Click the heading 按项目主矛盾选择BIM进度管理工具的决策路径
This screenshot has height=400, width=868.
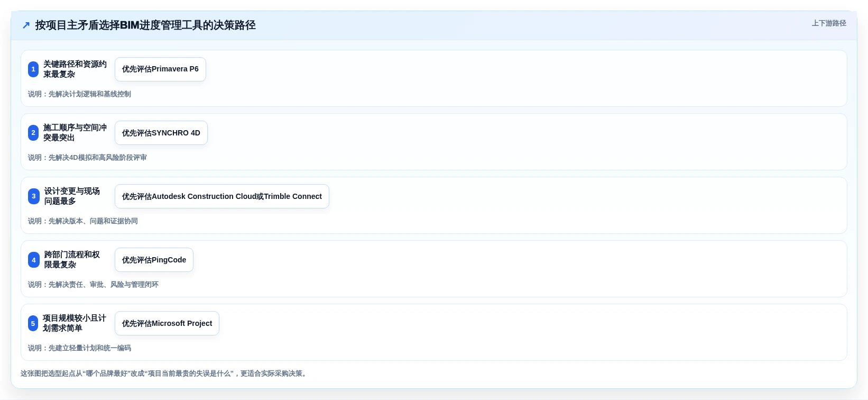145,25
